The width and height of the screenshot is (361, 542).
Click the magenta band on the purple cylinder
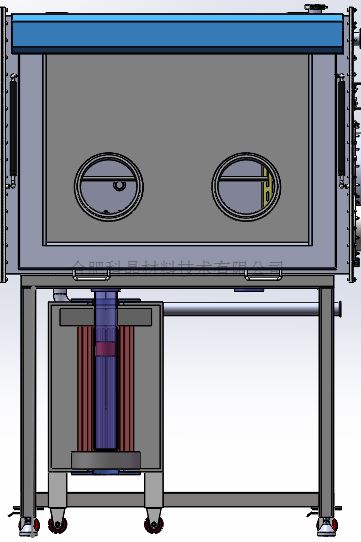[x=106, y=349]
